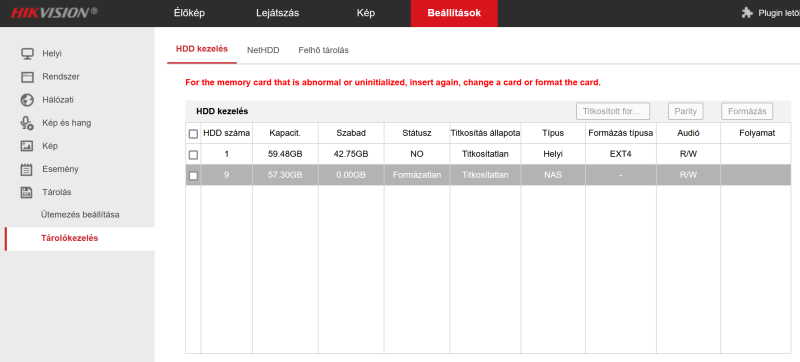Screen dimensions: 800x362
Task: Open Ütemezés beállítása submenu item
Action: tap(80, 215)
